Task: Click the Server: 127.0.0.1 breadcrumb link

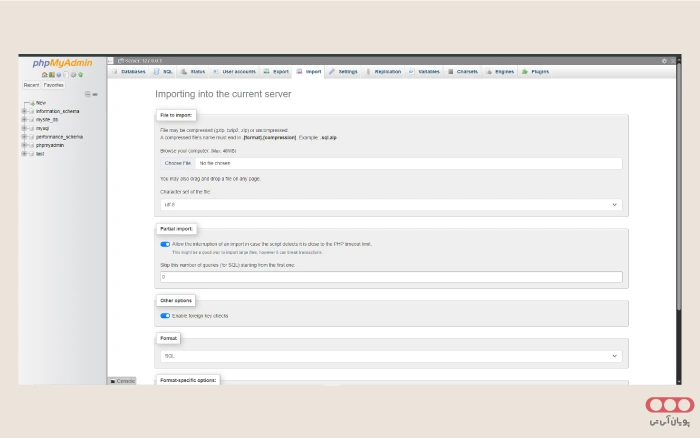Action: [x=140, y=61]
